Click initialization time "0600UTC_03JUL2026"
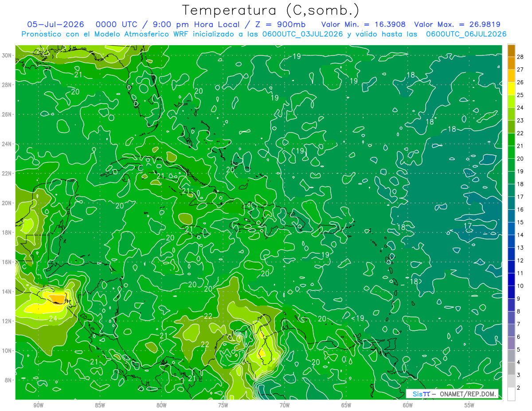This screenshot has height=411, width=532. (x=302, y=34)
